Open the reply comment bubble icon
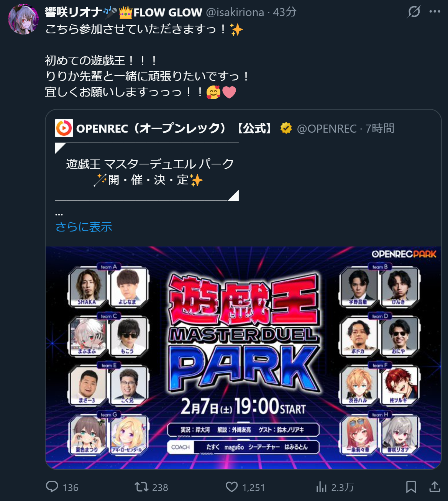This screenshot has width=448, height=501. point(52,487)
